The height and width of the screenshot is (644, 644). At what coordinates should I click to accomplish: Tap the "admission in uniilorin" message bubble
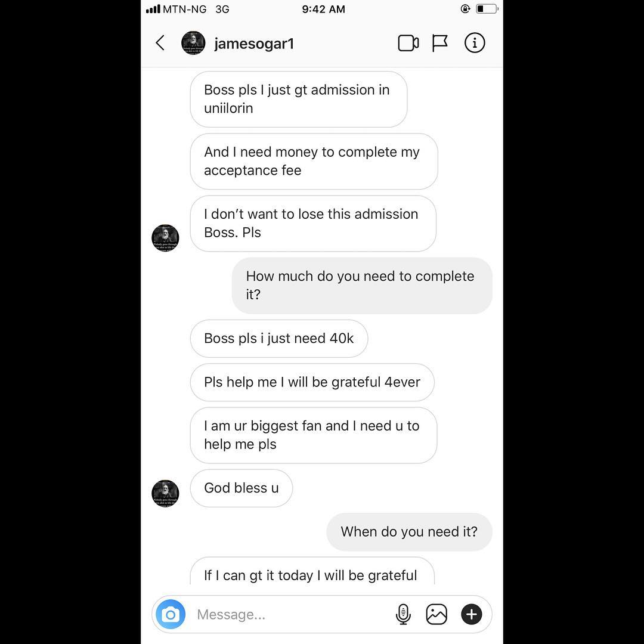tap(299, 100)
